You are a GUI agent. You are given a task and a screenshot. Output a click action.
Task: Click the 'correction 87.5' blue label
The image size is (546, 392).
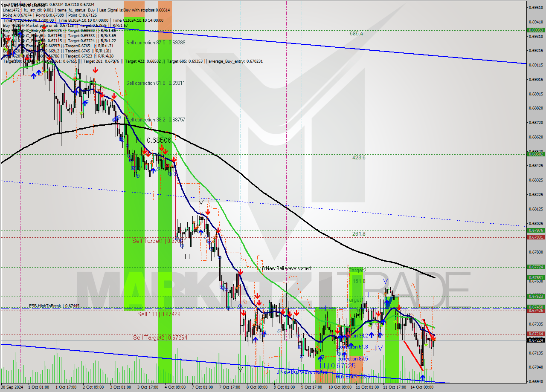(x=352, y=359)
